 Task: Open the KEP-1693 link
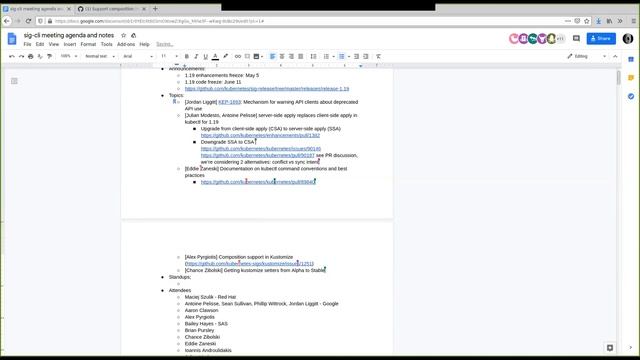(229, 102)
